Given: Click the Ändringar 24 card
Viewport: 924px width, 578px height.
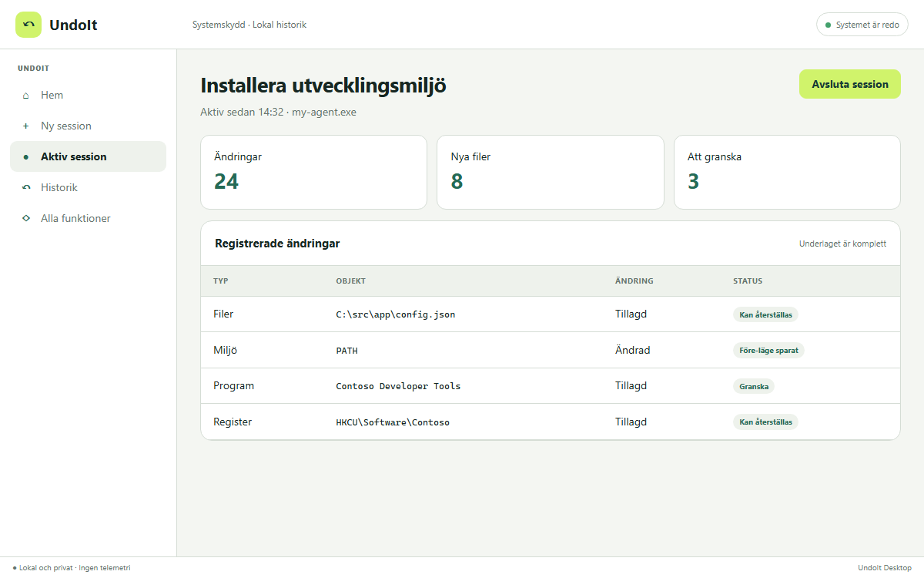Looking at the screenshot, I should coord(313,172).
